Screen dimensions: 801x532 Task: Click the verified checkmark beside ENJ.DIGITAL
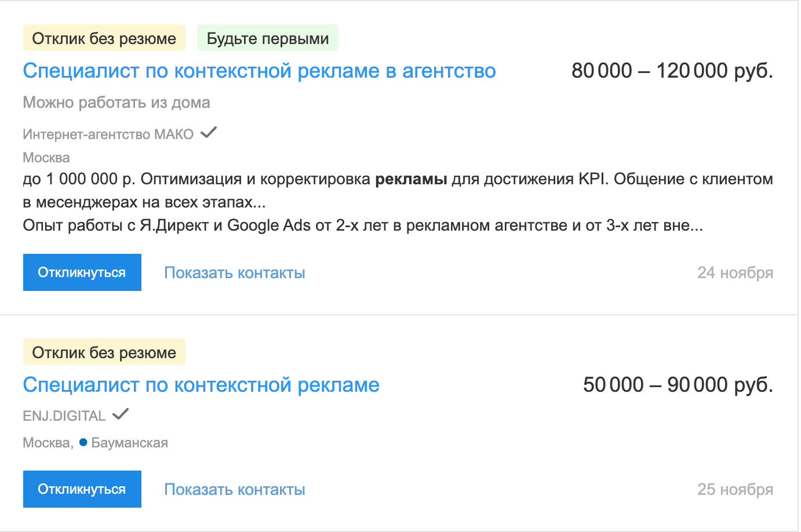[x=120, y=414]
